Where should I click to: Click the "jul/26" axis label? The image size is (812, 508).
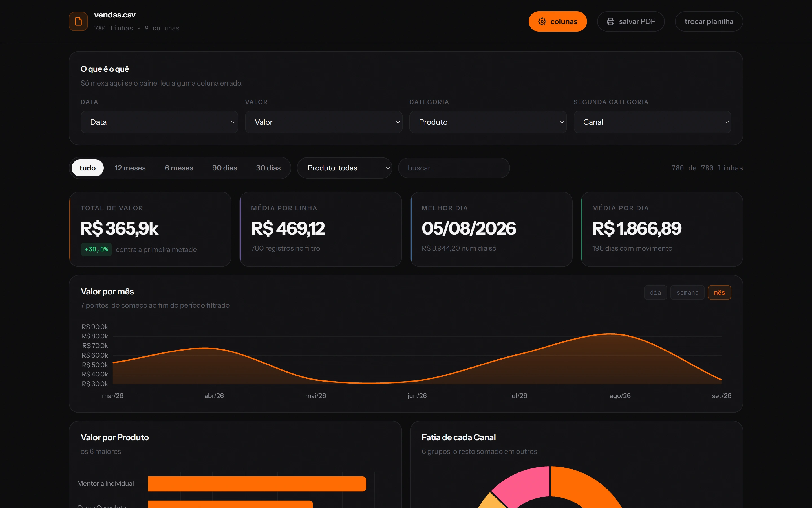519,396
